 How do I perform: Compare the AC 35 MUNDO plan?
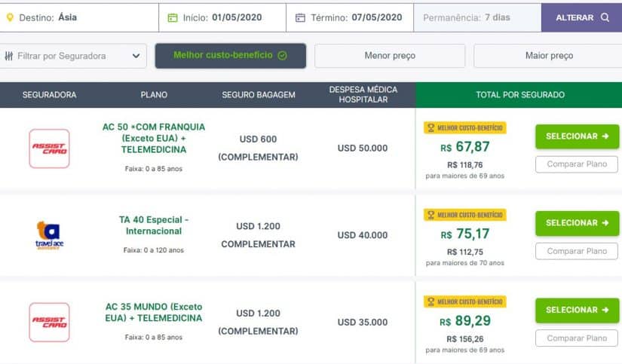[x=577, y=338]
